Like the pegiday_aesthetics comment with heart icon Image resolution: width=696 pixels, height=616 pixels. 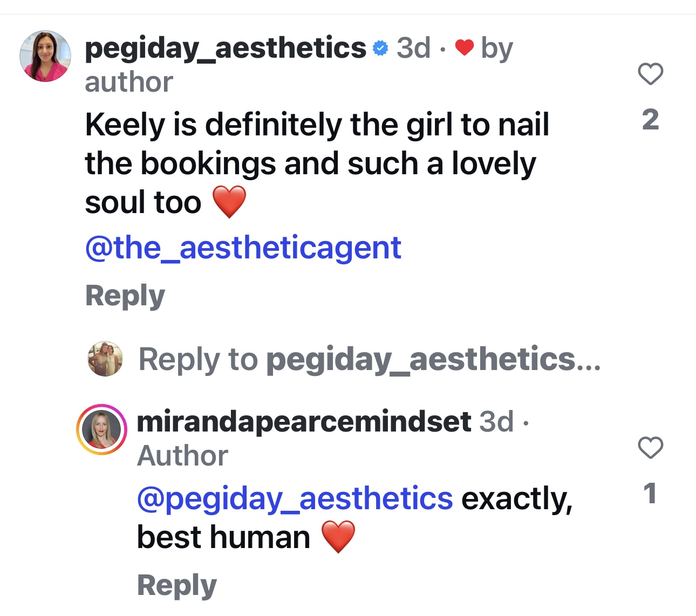tap(650, 74)
